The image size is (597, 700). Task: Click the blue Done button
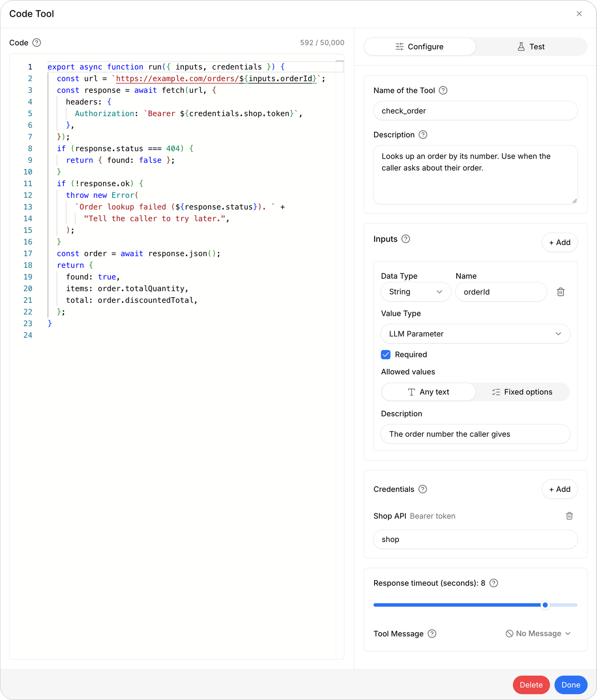tap(571, 685)
